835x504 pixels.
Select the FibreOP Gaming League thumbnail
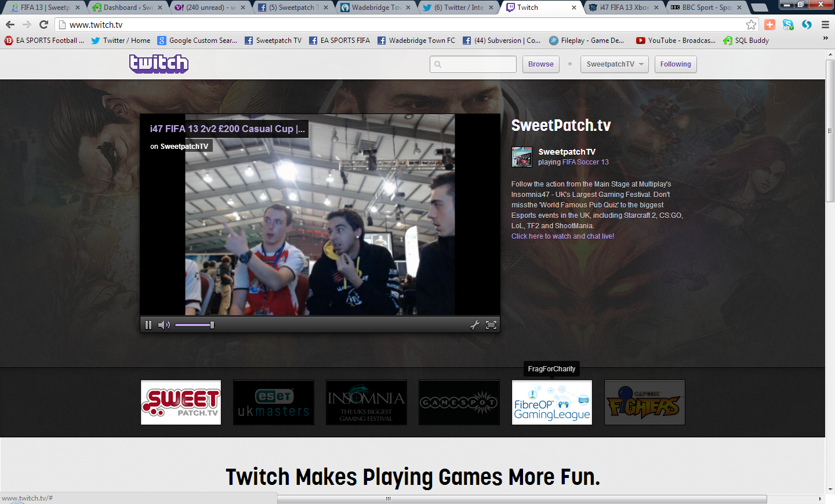click(552, 403)
